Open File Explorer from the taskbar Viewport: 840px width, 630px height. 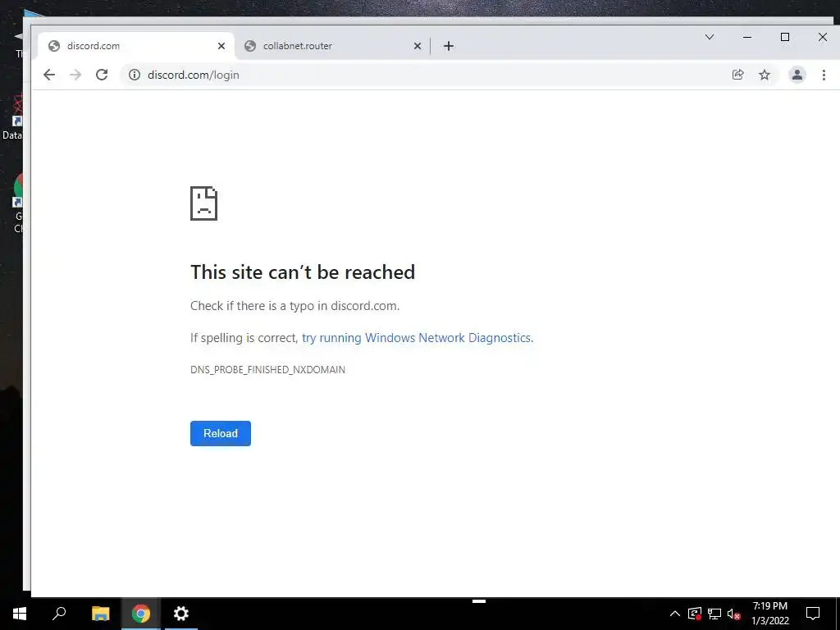tap(100, 614)
